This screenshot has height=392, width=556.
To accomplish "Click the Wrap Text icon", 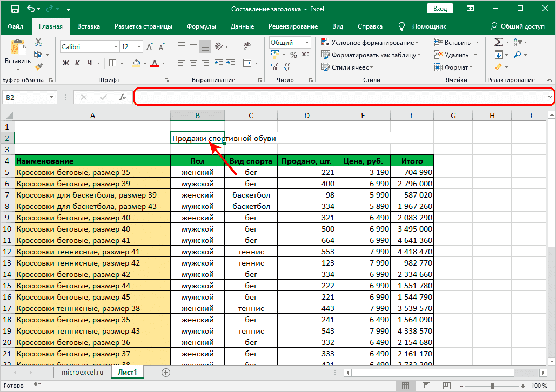I will (247, 47).
